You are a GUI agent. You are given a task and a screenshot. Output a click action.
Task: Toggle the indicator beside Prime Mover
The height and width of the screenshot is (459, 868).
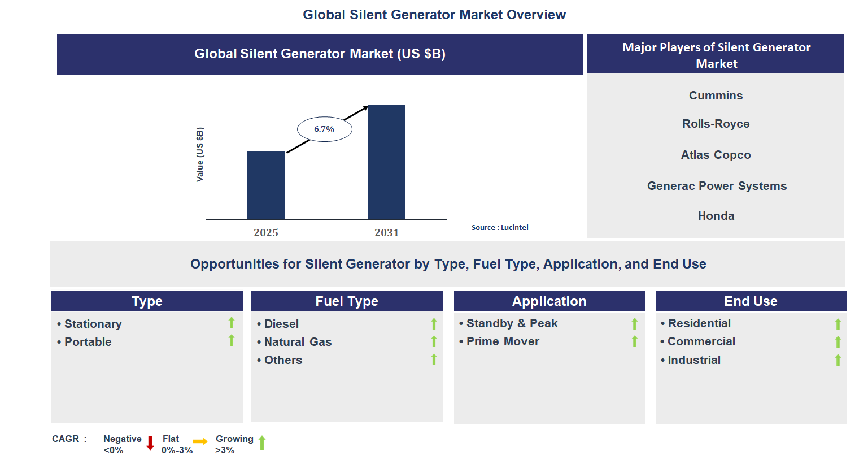pos(635,341)
